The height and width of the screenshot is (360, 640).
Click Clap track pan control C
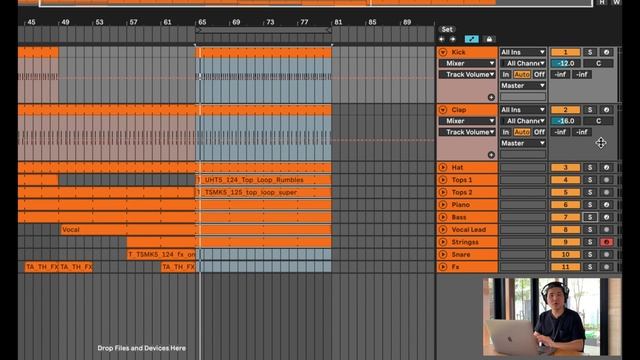[598, 121]
